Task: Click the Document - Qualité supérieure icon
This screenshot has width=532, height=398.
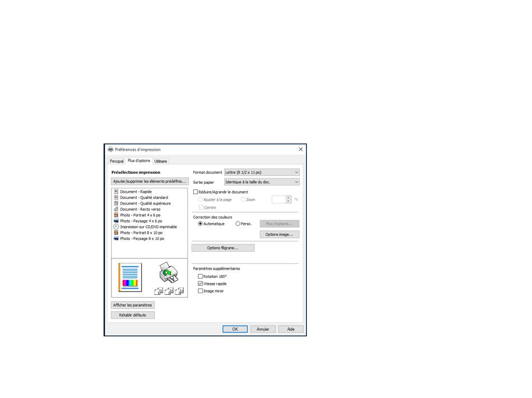Action: pyautogui.click(x=116, y=203)
